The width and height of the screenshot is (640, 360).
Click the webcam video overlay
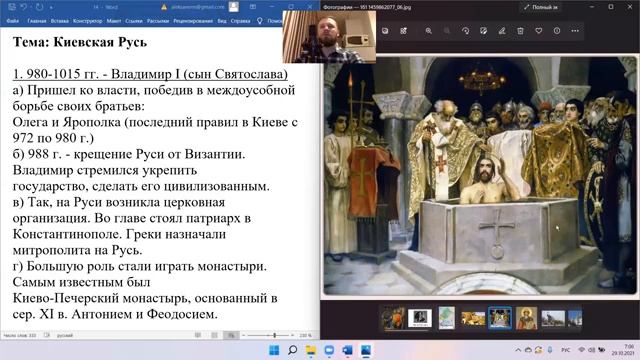coord(329,37)
